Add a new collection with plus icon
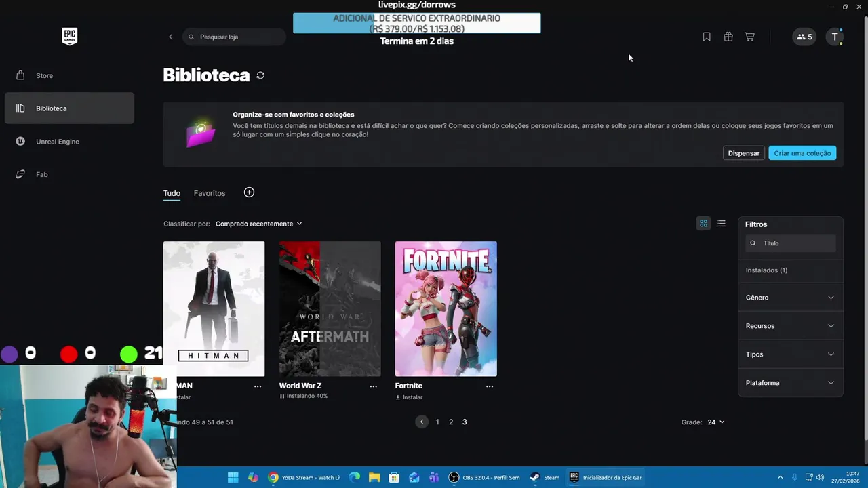 click(249, 192)
